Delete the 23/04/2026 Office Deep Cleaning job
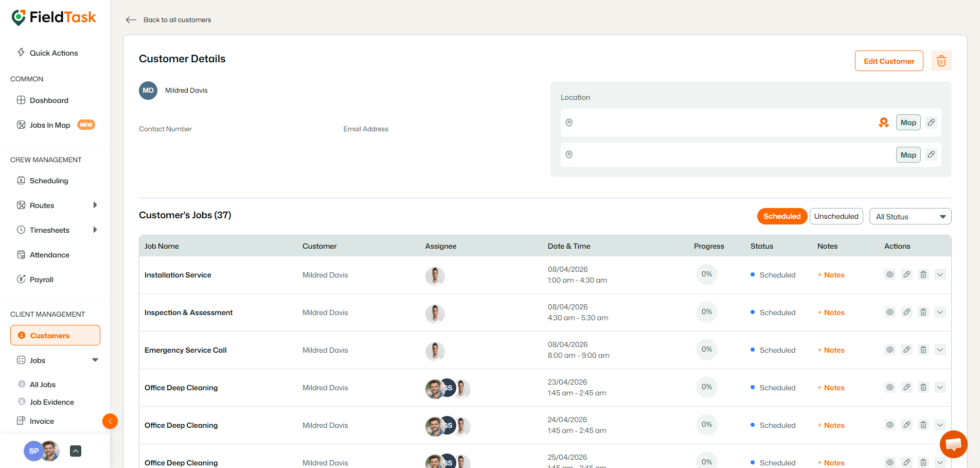This screenshot has width=980, height=468. pyautogui.click(x=923, y=387)
